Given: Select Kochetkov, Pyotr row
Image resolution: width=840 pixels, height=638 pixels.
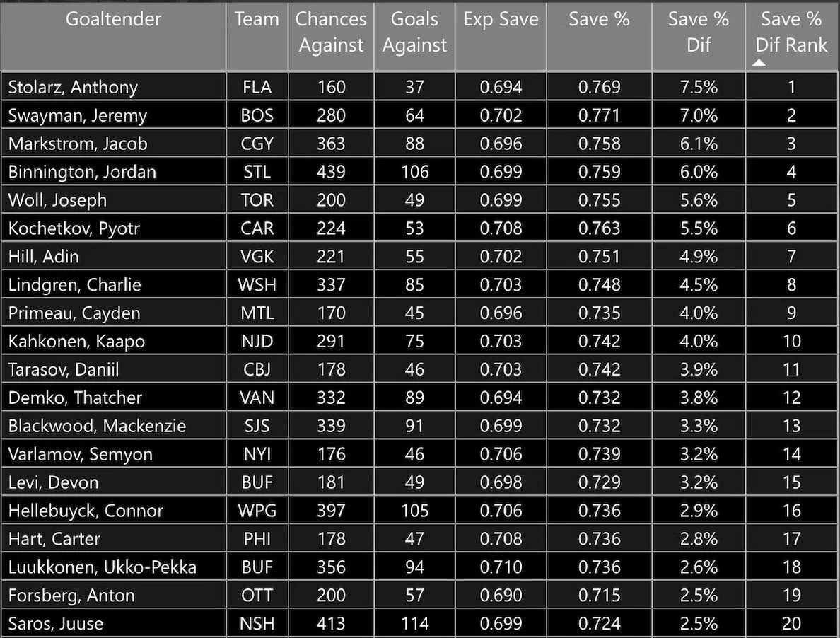Looking at the screenshot, I should click(x=74, y=228).
